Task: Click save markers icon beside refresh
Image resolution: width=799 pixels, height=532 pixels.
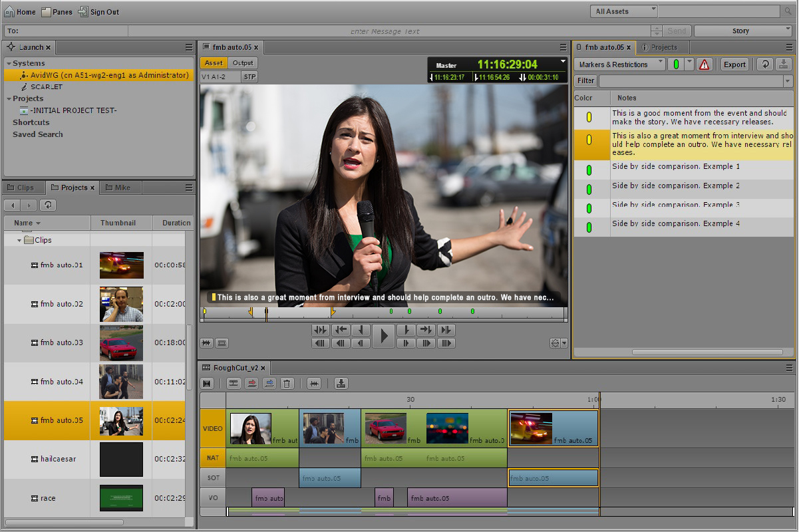Action: (x=783, y=65)
